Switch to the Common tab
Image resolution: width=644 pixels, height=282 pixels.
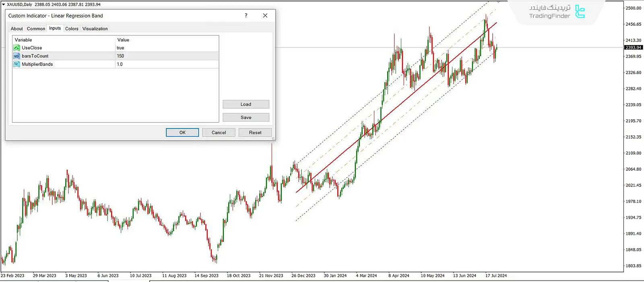tap(36, 29)
